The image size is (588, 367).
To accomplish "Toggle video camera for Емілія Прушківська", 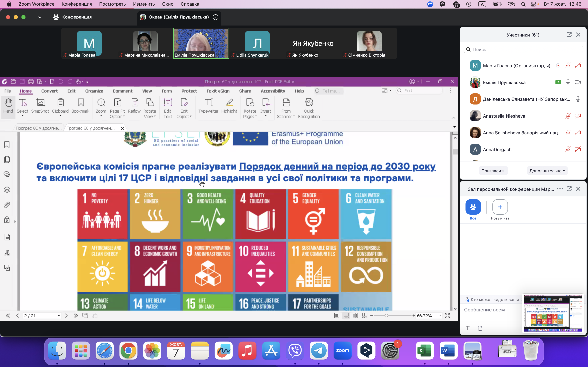I will [577, 82].
